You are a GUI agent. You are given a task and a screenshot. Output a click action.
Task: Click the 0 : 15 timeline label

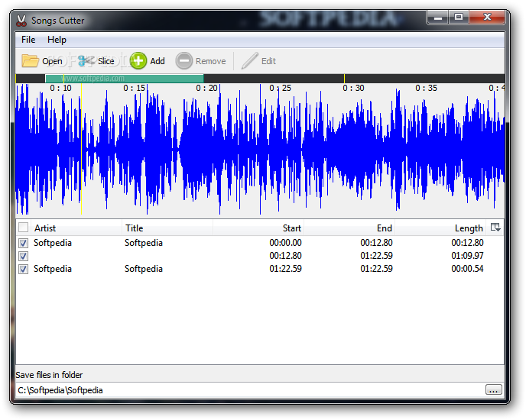coord(134,88)
